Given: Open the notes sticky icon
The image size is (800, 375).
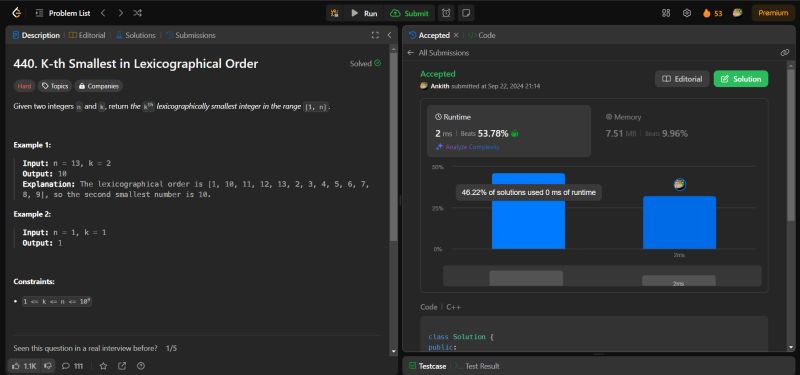Looking at the screenshot, I should coord(466,13).
